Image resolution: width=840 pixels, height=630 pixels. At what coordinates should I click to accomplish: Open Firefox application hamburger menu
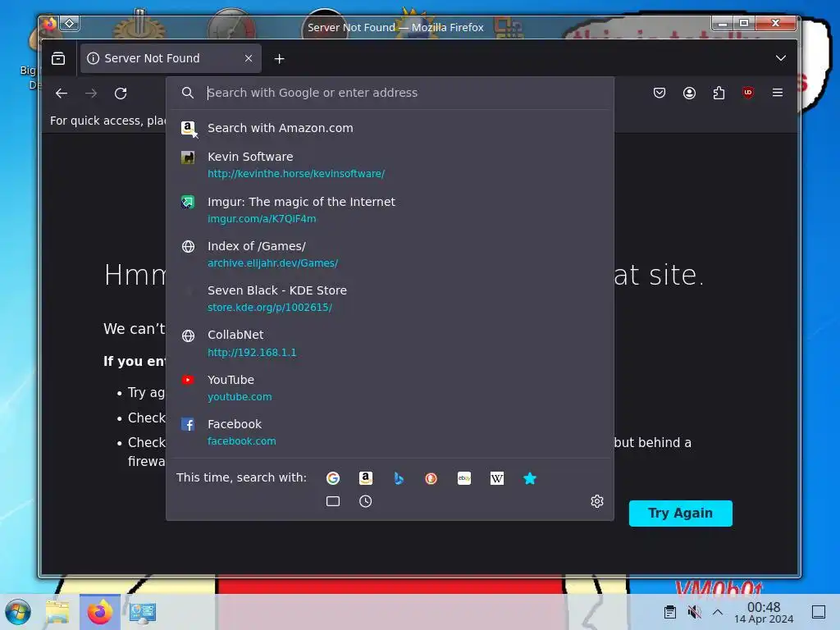pyautogui.click(x=778, y=93)
